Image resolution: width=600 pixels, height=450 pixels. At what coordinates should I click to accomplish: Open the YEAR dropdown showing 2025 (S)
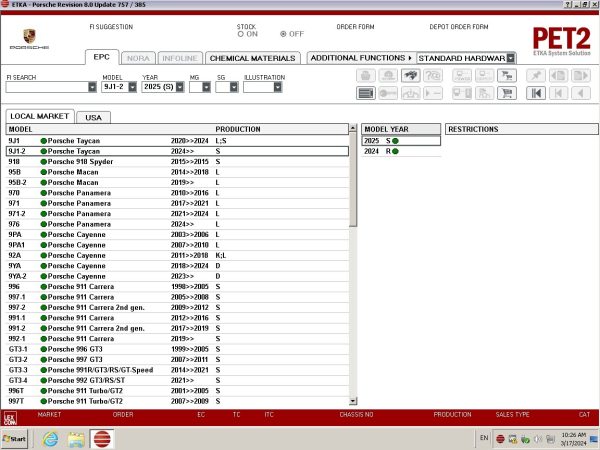[x=180, y=87]
